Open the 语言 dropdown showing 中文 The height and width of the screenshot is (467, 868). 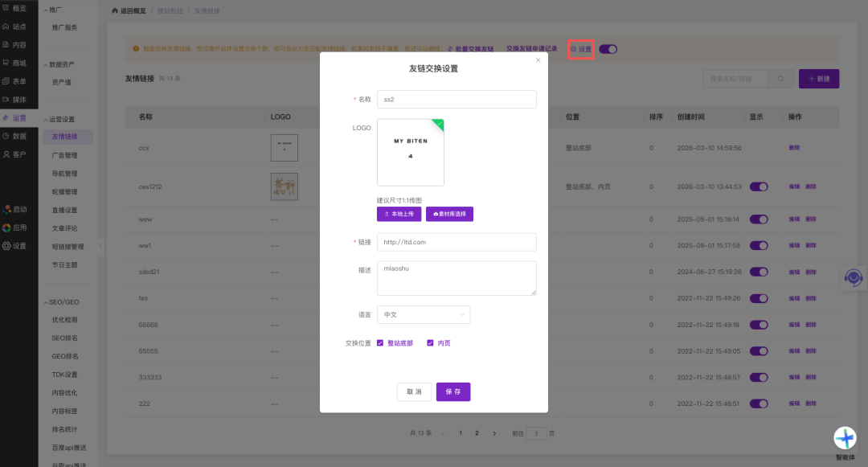coord(424,314)
